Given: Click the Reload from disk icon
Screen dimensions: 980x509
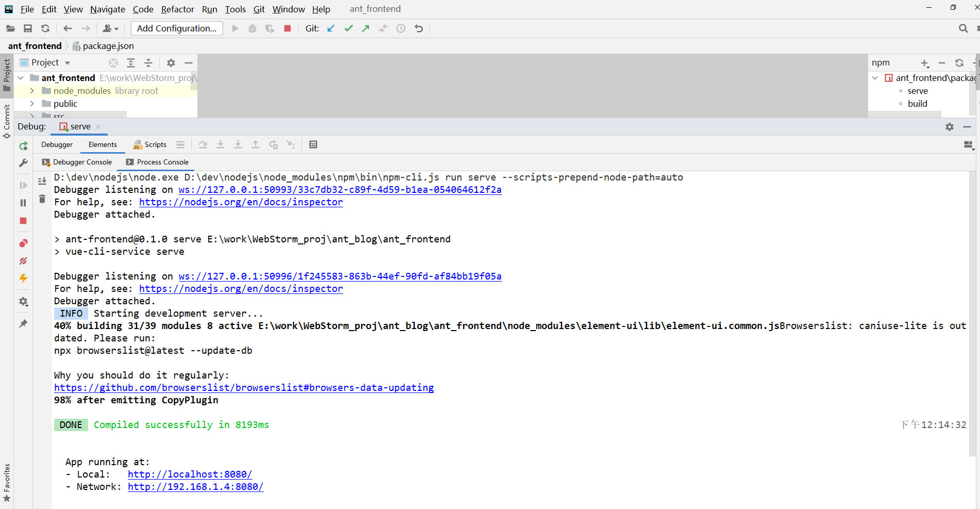Looking at the screenshot, I should [45, 28].
